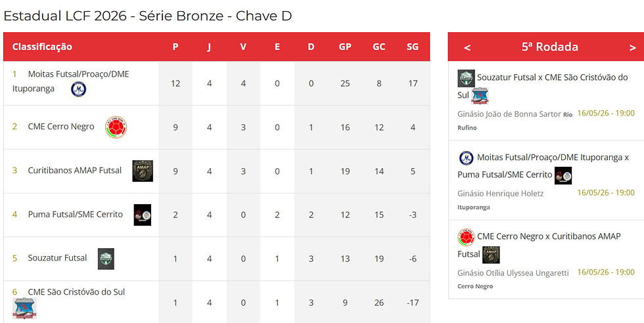The height and width of the screenshot is (323, 644).
Task: Click Souzatur Futsal logo in 5ª Rodada match
Action: coord(466,78)
